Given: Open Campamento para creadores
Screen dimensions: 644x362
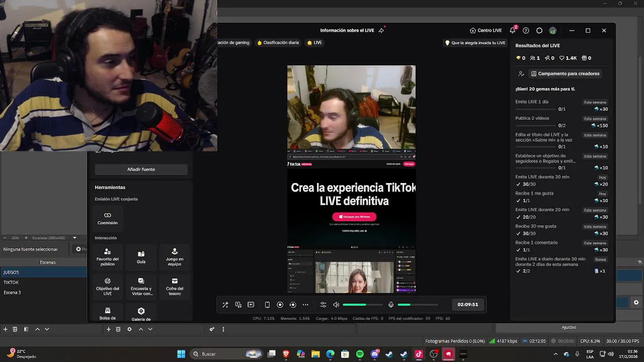Looking at the screenshot, I should point(566,73).
